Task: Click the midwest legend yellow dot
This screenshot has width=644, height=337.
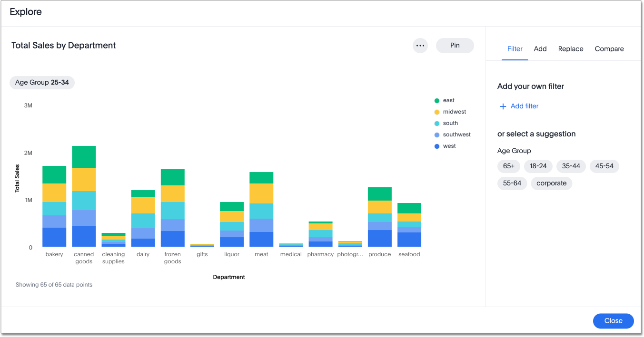Action: (x=436, y=112)
